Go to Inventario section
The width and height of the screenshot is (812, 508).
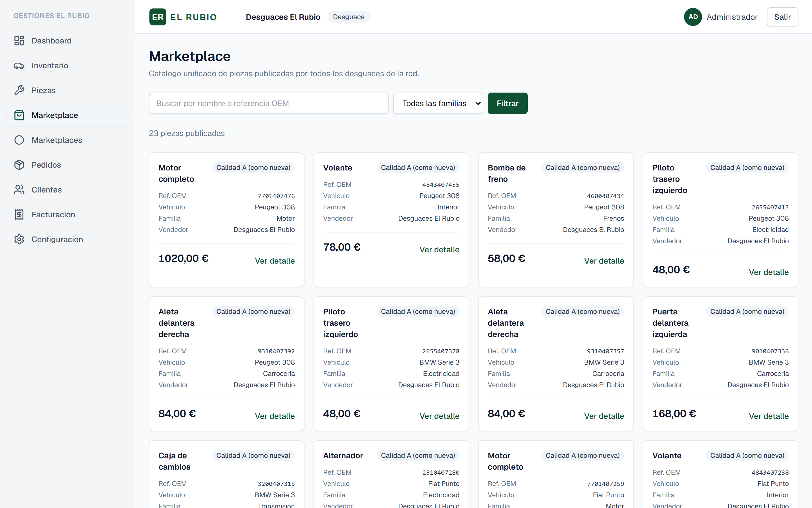click(x=67, y=65)
